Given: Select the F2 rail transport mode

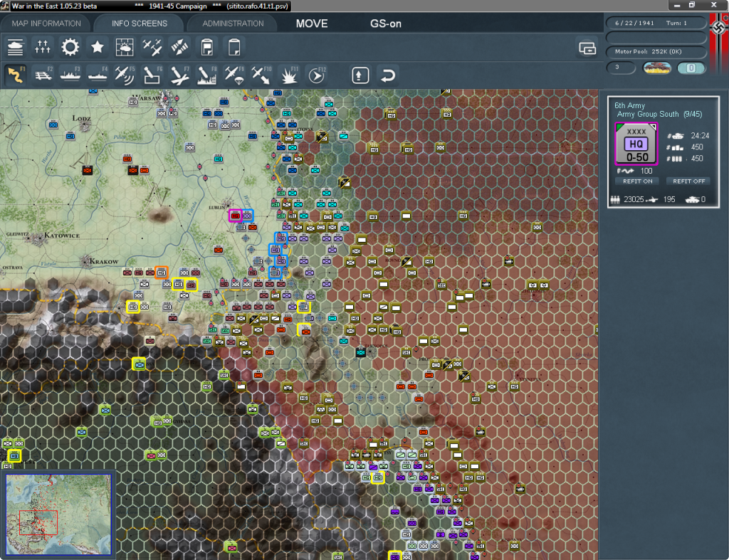Looking at the screenshot, I should [43, 75].
